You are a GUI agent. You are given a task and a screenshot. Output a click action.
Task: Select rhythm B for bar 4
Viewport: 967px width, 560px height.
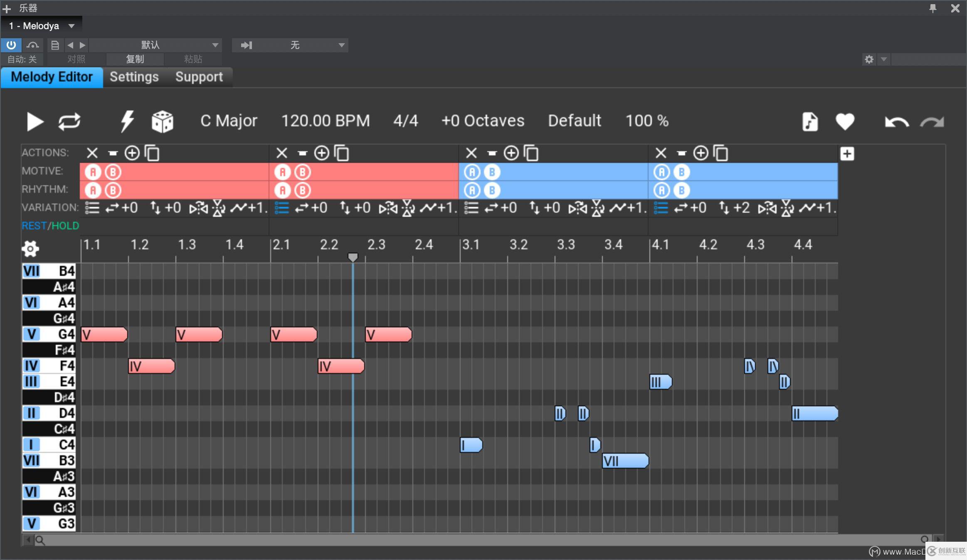point(682,190)
